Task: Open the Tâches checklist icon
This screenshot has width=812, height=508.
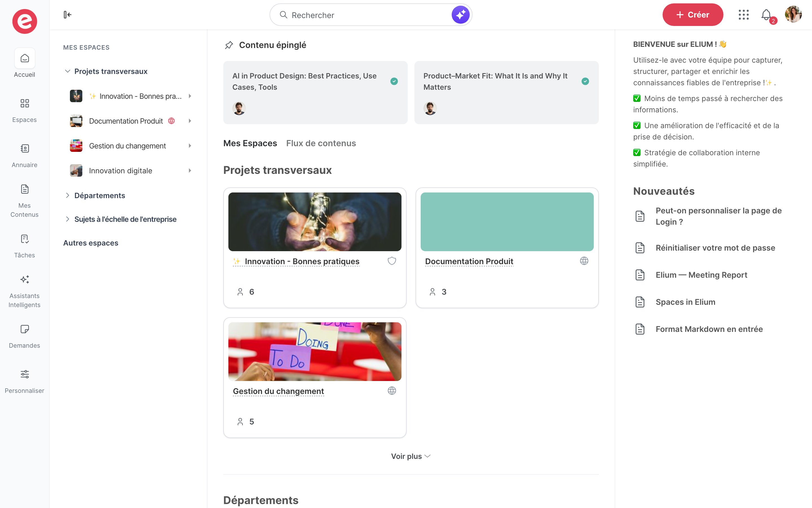Action: click(x=25, y=239)
